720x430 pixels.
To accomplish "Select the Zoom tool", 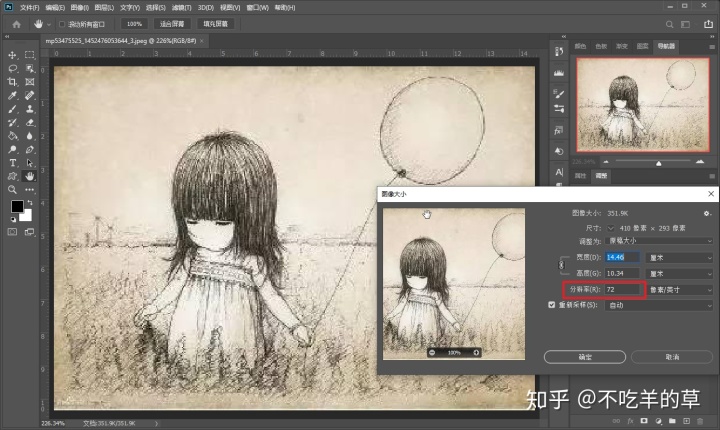I will (12, 189).
